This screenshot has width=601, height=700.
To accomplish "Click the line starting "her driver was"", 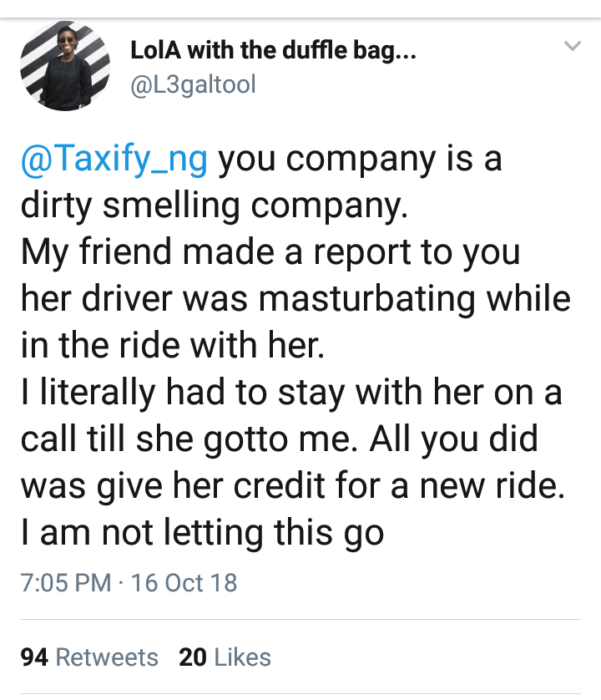I will (295, 299).
